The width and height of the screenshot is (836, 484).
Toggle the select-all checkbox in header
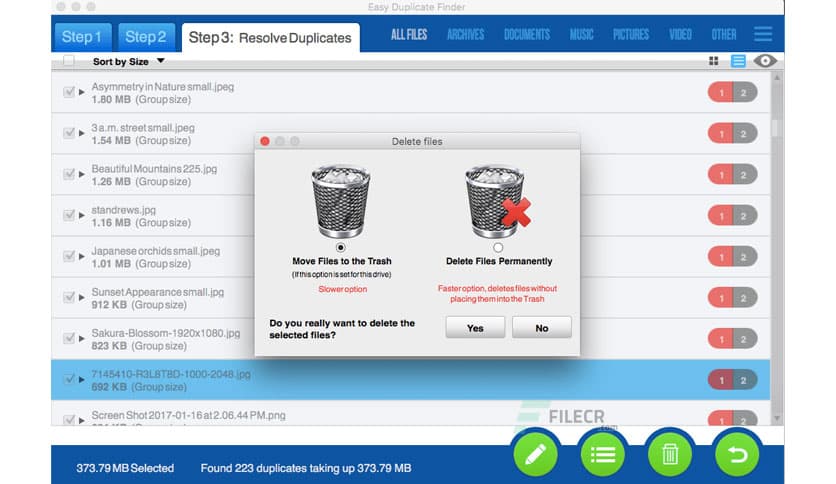(x=69, y=61)
